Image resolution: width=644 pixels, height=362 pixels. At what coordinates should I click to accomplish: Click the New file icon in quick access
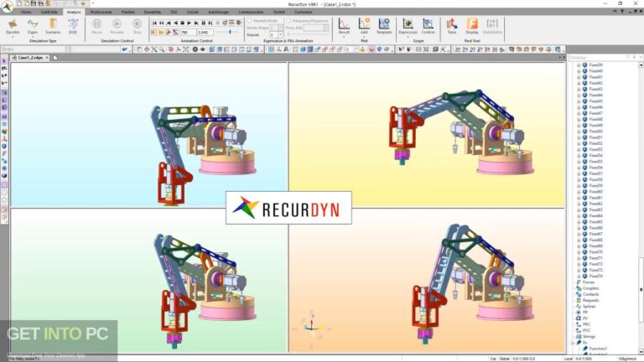point(19,3)
